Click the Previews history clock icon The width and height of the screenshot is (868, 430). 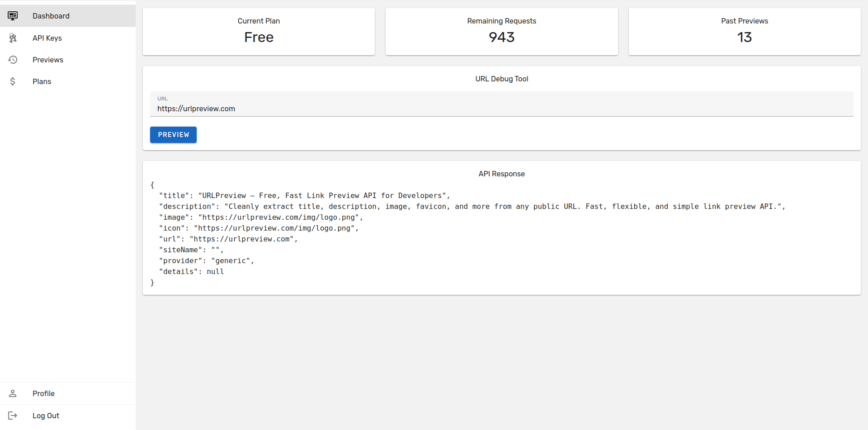(x=13, y=60)
